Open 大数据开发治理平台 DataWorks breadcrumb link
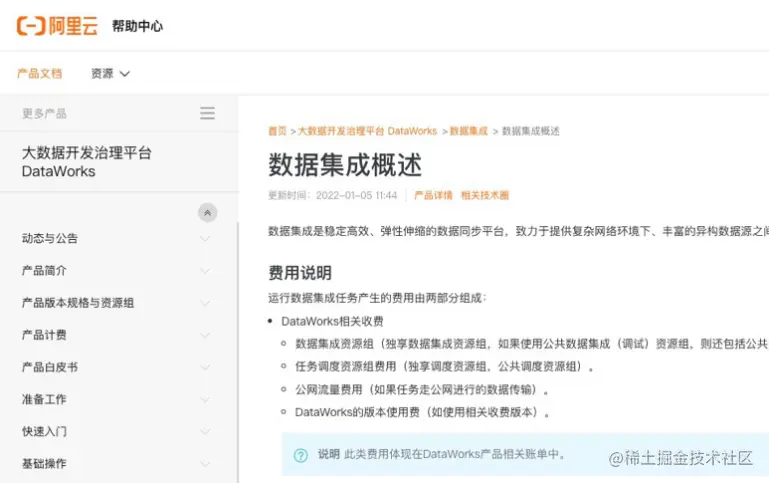Screen dimensions: 769x483 (367, 131)
